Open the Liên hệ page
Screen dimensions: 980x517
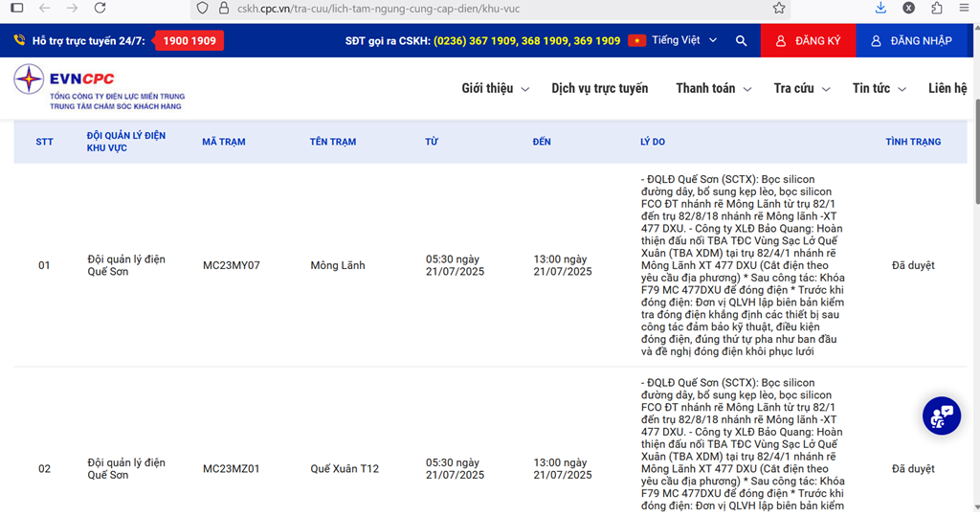(947, 88)
